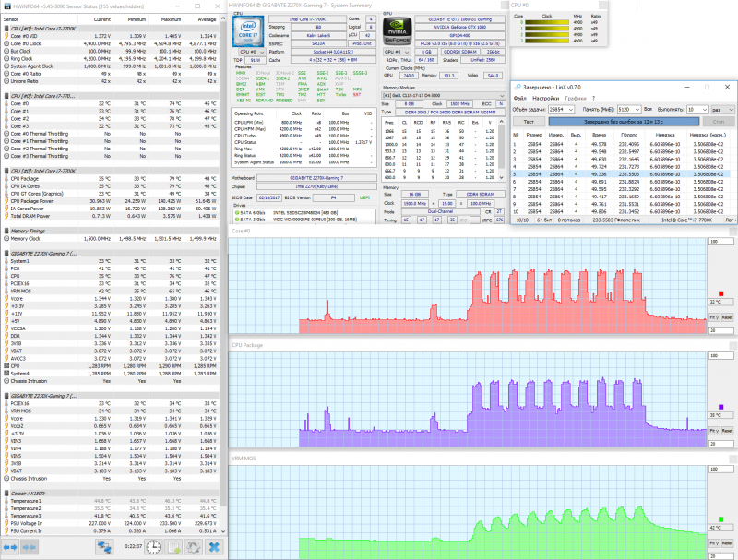Image resolution: width=738 pixels, height=560 pixels.
Task: Click the SATA 6 Gb/s Intel SSD drive icon
Action: 237,213
